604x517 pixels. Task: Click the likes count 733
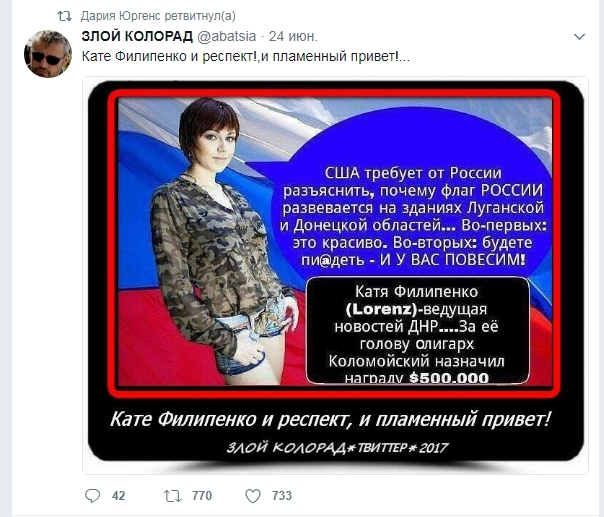(x=282, y=495)
